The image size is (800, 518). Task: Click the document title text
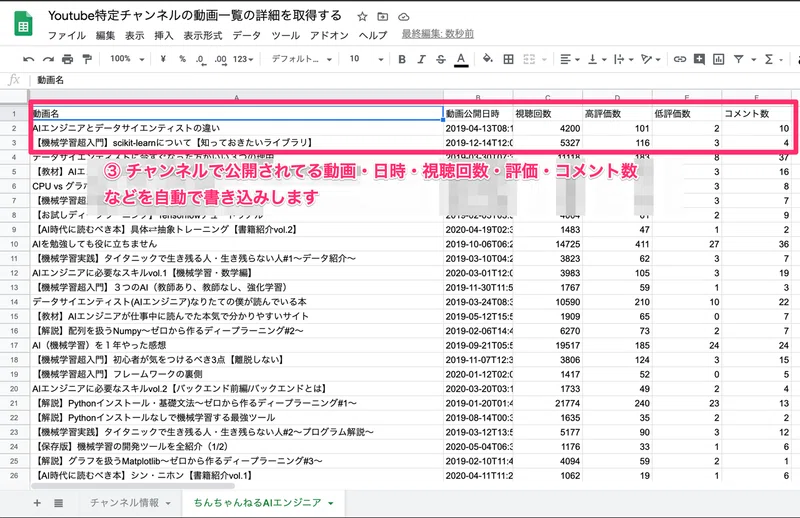coord(194,16)
